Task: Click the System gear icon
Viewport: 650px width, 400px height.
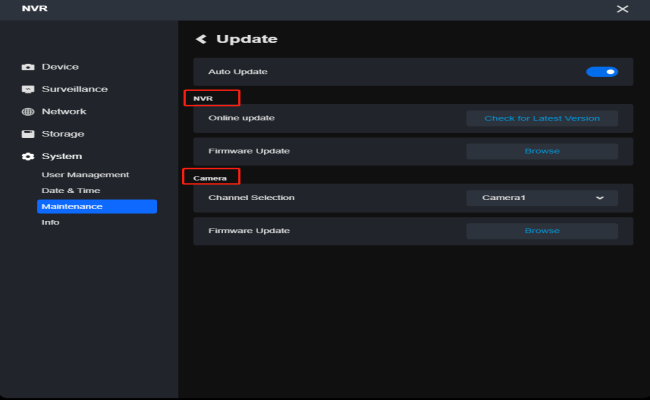Action: pos(28,156)
